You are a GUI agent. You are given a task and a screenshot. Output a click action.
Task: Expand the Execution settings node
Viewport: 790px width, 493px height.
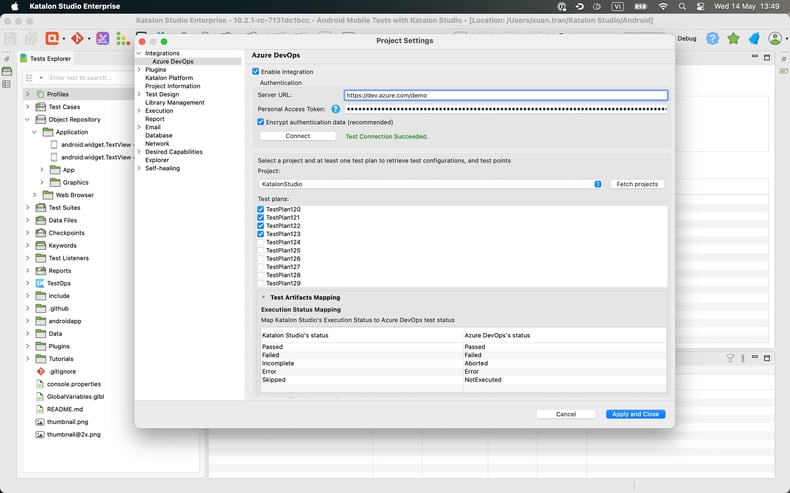tap(139, 111)
